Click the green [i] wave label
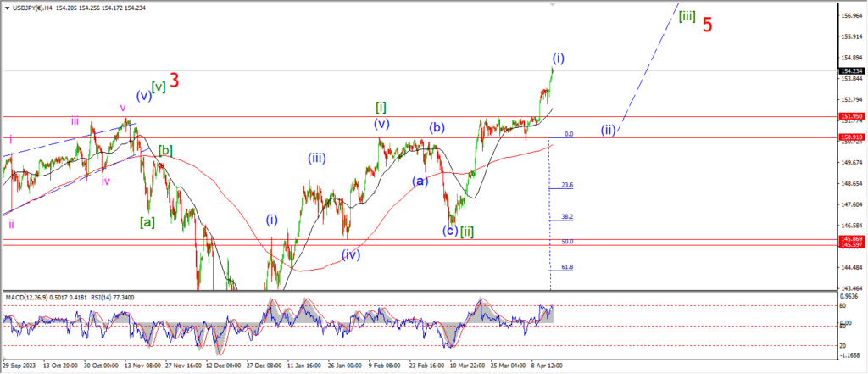The height and width of the screenshot is (374, 868). (381, 107)
